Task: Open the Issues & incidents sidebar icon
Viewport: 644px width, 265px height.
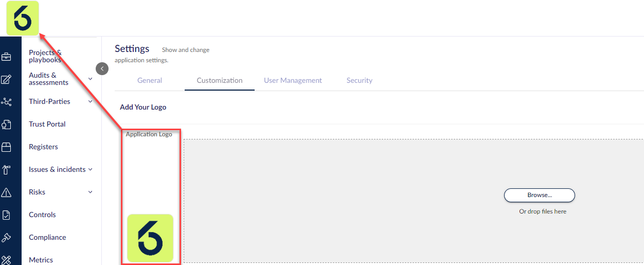Action: (x=6, y=170)
